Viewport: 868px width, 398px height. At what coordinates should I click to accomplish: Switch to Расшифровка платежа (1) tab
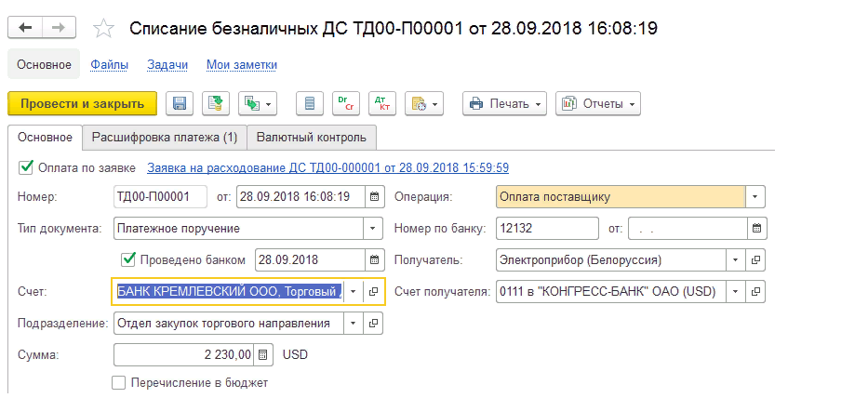coord(165,138)
